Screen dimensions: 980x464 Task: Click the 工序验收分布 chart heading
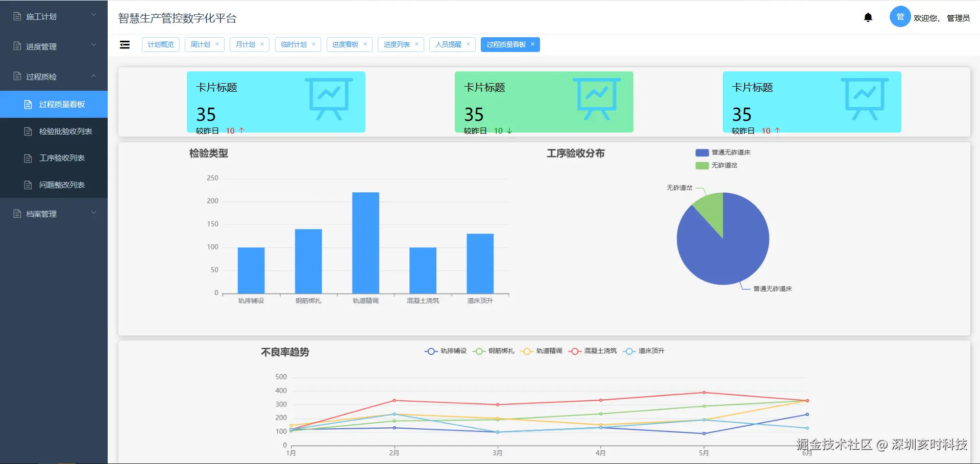[576, 153]
